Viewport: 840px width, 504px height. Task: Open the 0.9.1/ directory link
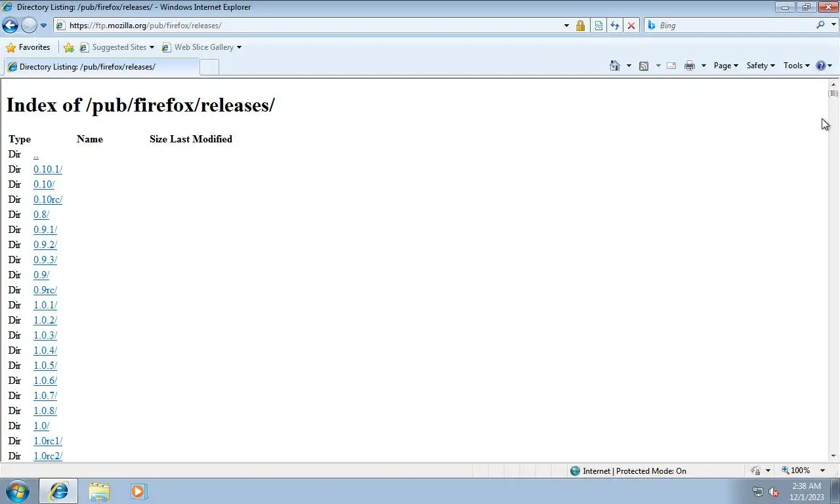[x=45, y=230]
